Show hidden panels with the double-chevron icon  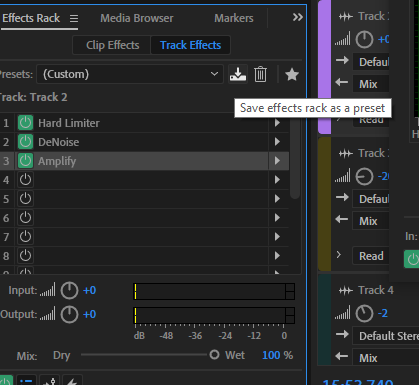tap(298, 17)
